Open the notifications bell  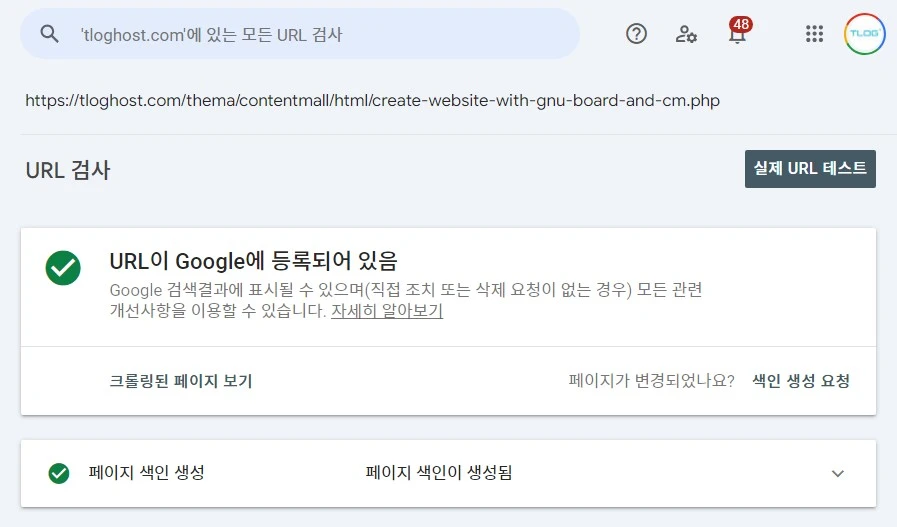(x=738, y=38)
